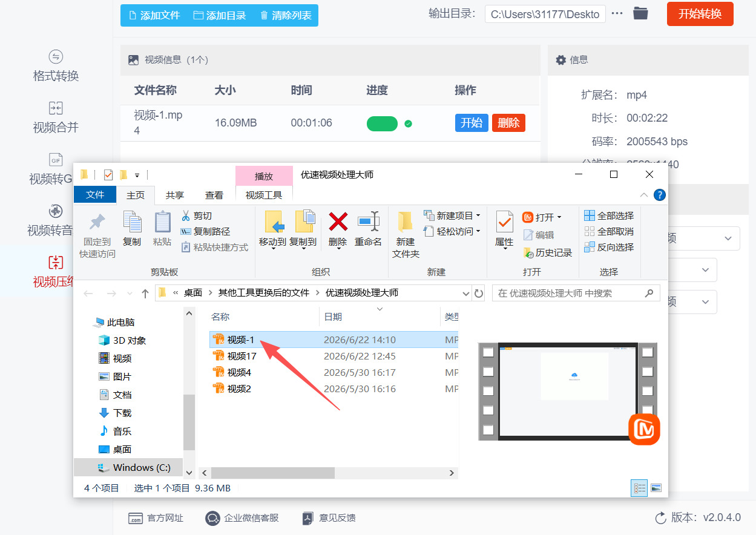Switch to details view icon in the status bar
Image resolution: width=756 pixels, height=535 pixels.
coord(639,488)
